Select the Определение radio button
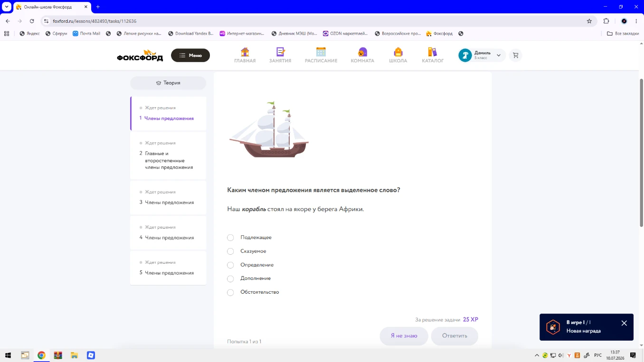 point(230,265)
